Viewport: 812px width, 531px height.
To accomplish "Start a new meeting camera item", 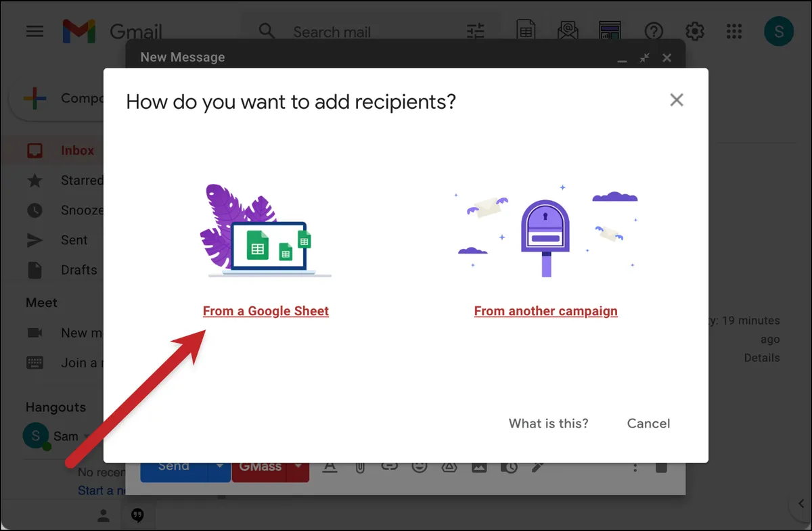I will click(x=64, y=333).
